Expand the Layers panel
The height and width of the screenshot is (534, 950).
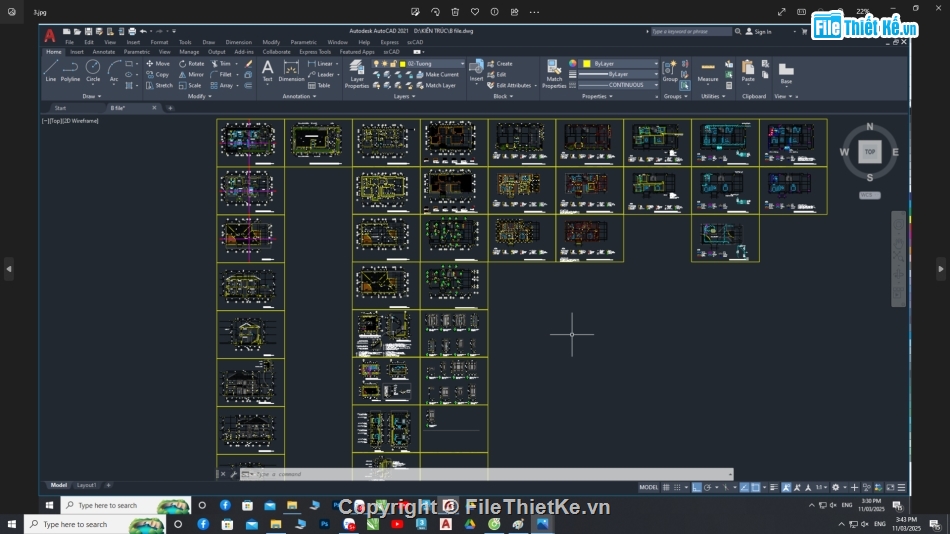tap(404, 96)
